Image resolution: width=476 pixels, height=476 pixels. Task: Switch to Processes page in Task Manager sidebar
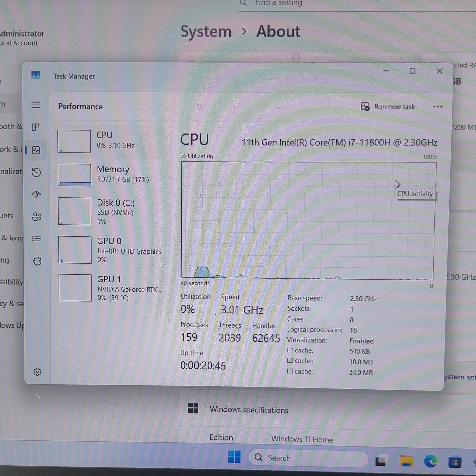tap(36, 127)
